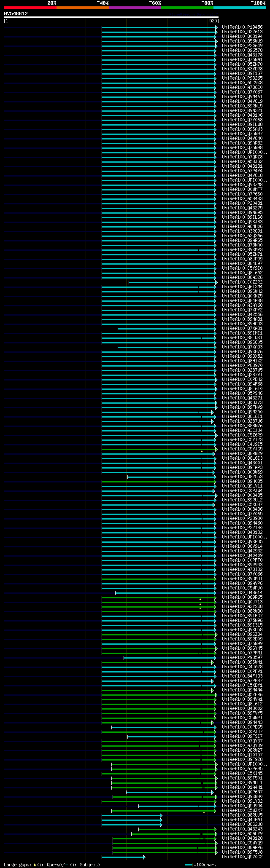270x868 pixels.
Task: Select label UniRef100_A3CJU4
Action: [242, 430]
